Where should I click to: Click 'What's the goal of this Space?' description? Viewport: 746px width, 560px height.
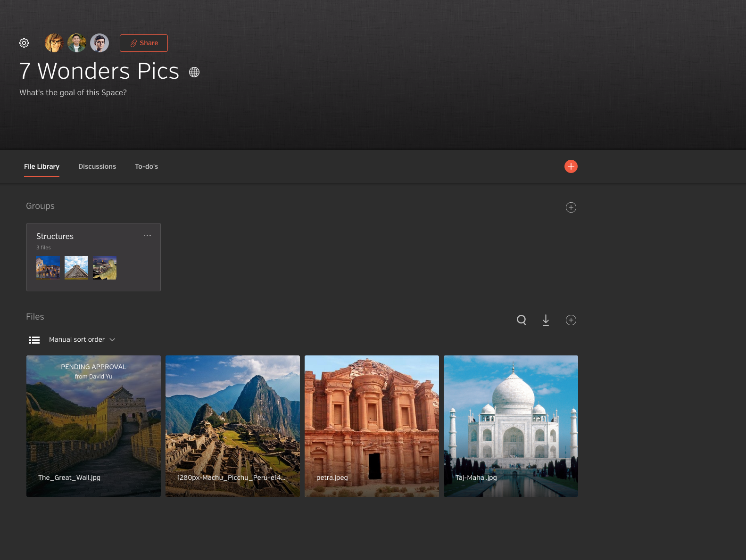tap(73, 92)
